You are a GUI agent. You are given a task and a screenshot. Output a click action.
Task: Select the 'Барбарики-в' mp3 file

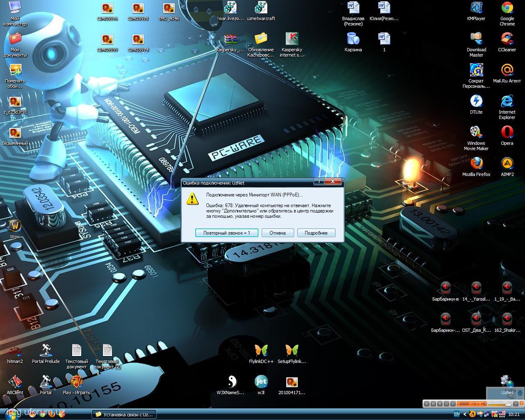click(445, 292)
